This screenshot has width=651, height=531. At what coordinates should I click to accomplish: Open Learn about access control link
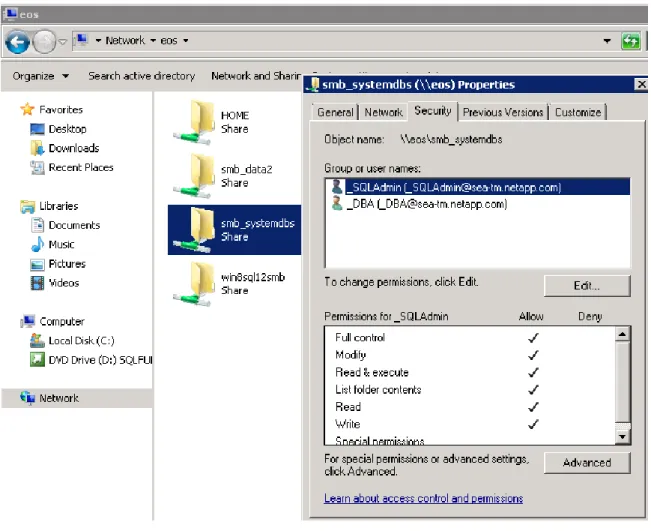click(423, 498)
